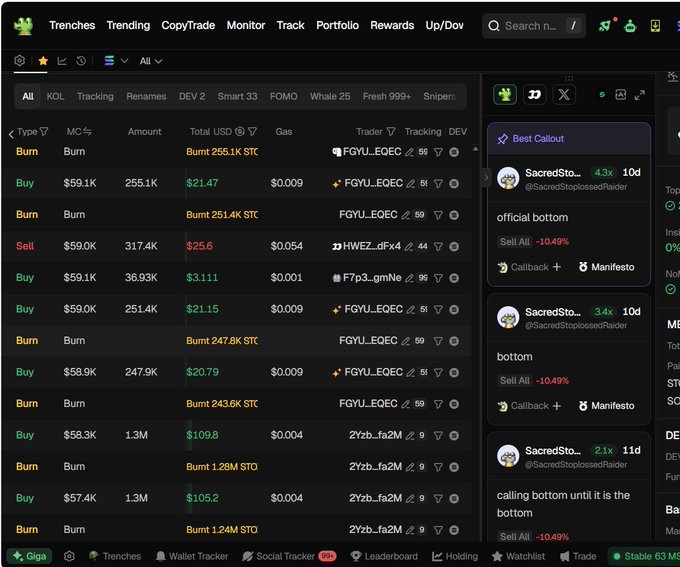This screenshot has height=567, width=680.
Task: Click settings gear in bottom bar
Action: click(x=69, y=556)
